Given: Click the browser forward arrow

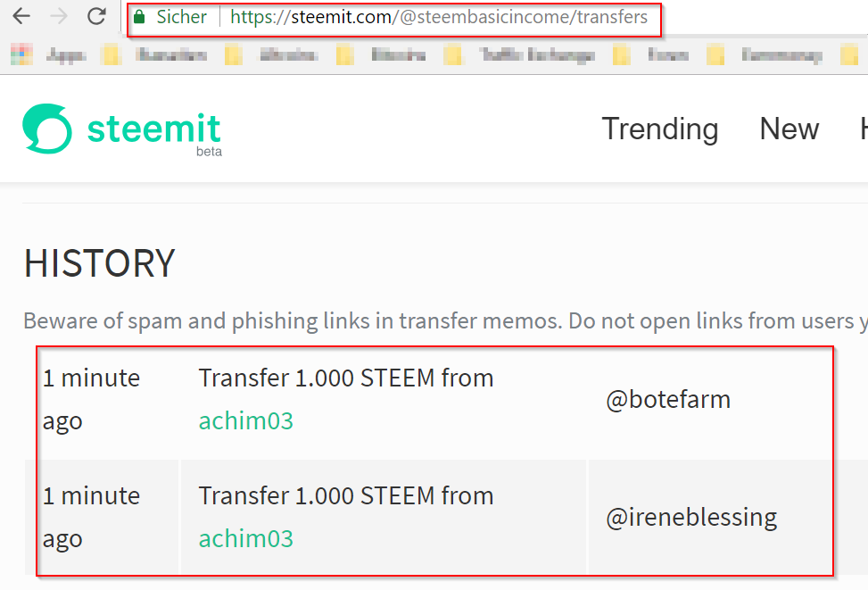Looking at the screenshot, I should [x=59, y=17].
